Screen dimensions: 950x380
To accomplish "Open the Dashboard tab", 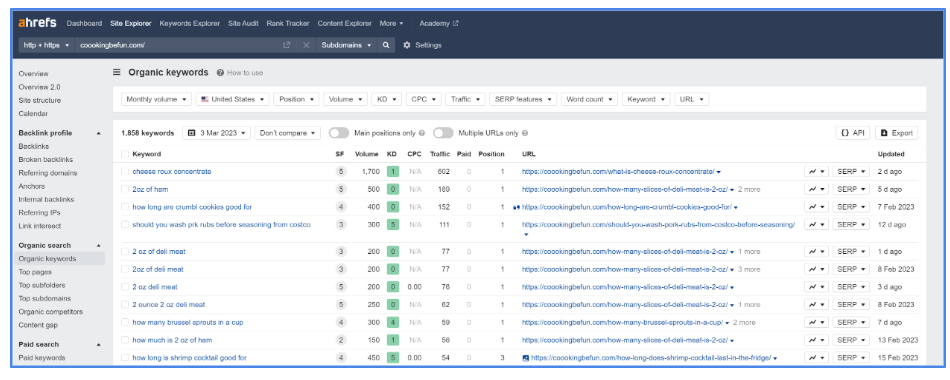I will [x=84, y=23].
